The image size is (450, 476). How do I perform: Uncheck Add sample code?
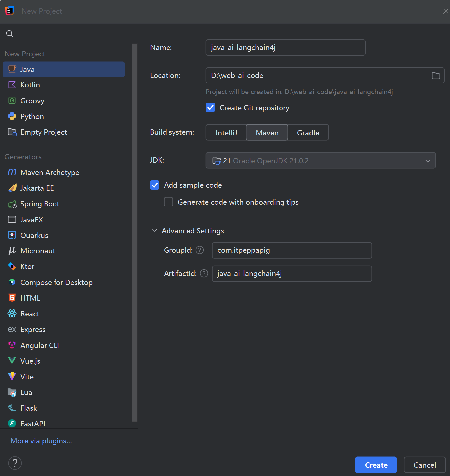(155, 185)
